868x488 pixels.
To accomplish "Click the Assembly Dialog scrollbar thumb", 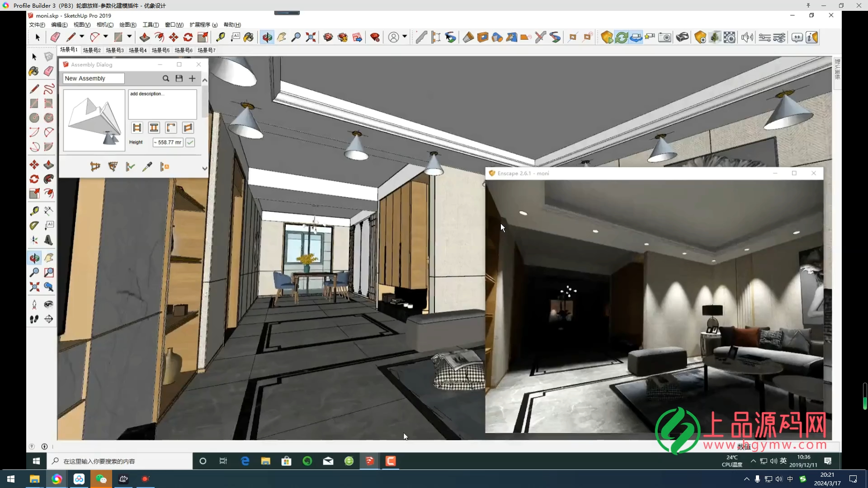I will (205, 102).
